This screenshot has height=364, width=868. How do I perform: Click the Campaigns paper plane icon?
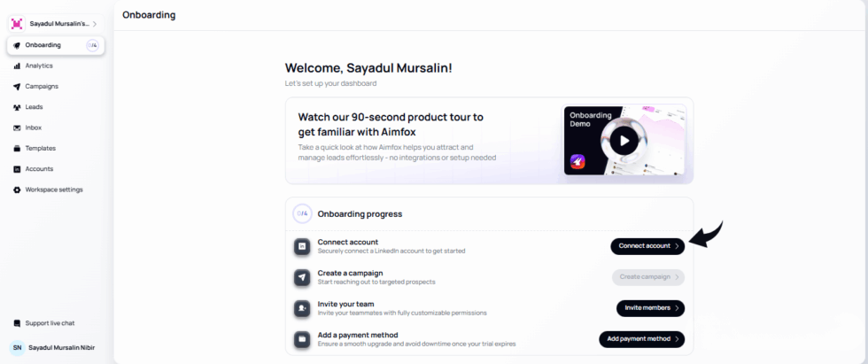17,87
